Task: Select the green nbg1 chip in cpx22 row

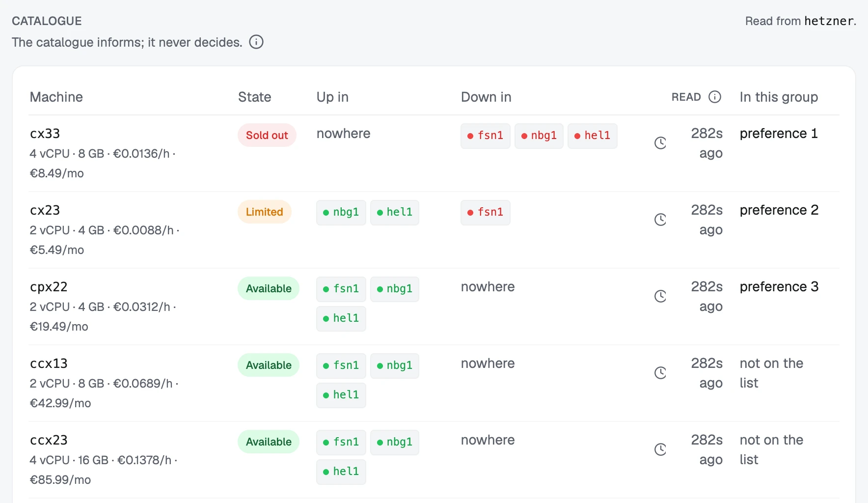Action: pos(395,289)
